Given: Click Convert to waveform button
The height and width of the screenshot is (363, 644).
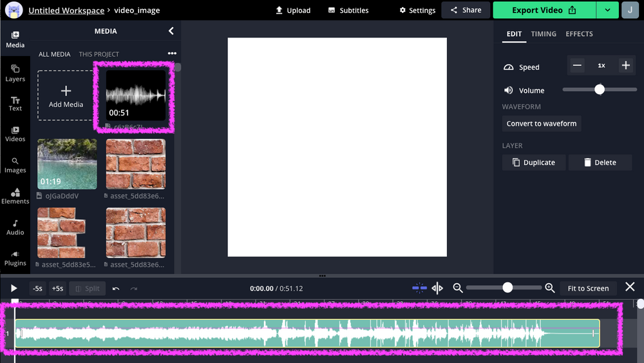Looking at the screenshot, I should (542, 124).
